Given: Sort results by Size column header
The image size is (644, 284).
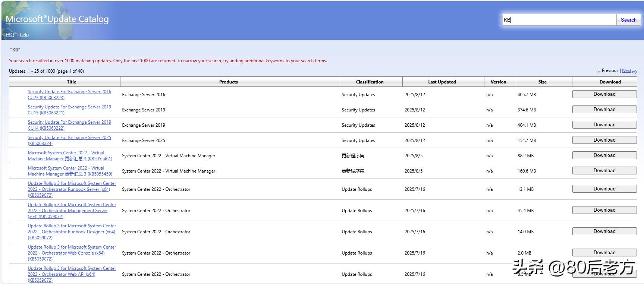Looking at the screenshot, I should 542,82.
